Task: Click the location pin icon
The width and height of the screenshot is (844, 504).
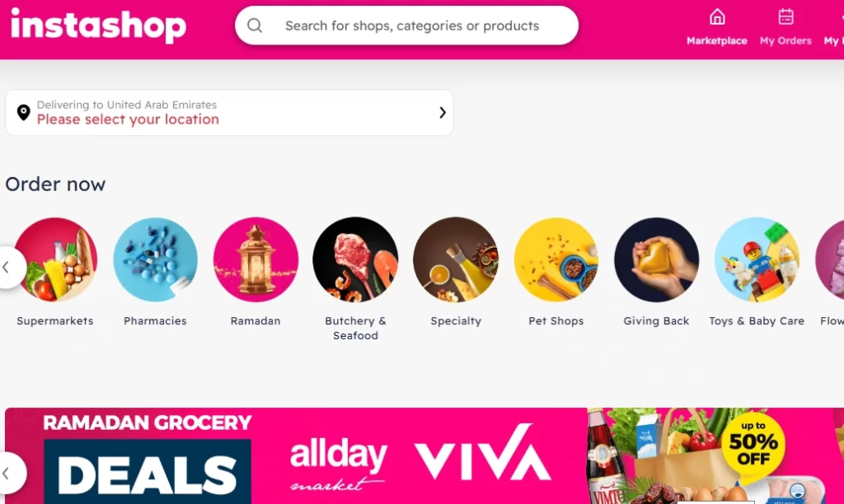Action: (24, 112)
